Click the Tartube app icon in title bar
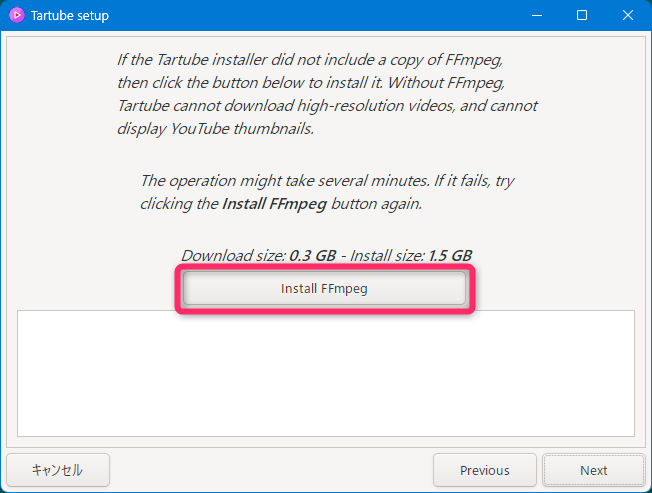The image size is (652, 493). pyautogui.click(x=17, y=16)
